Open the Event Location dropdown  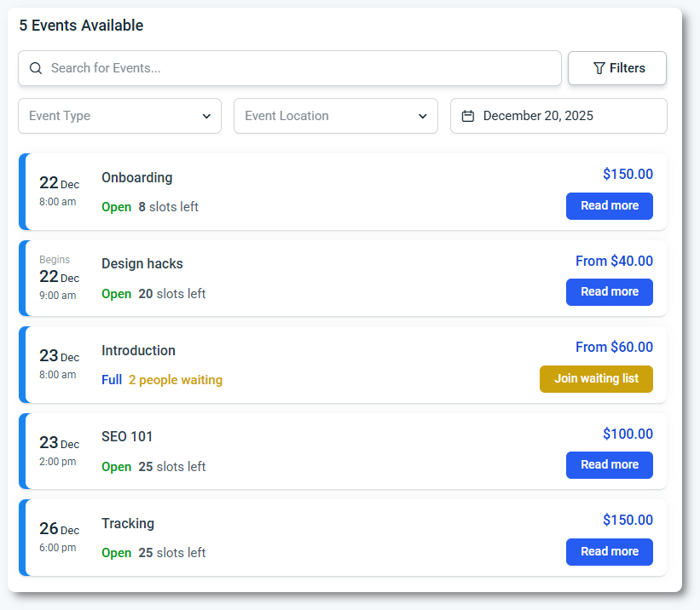click(335, 116)
